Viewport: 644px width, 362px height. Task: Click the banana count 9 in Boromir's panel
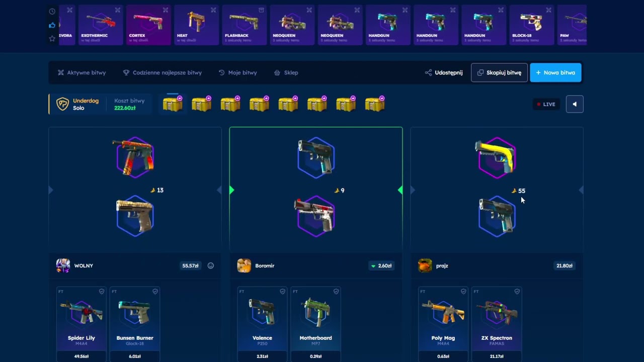(x=340, y=190)
